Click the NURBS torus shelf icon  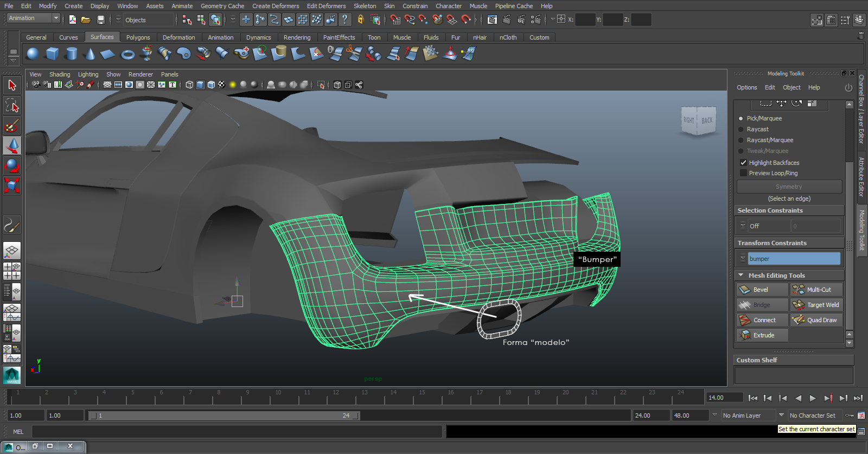[x=127, y=54]
